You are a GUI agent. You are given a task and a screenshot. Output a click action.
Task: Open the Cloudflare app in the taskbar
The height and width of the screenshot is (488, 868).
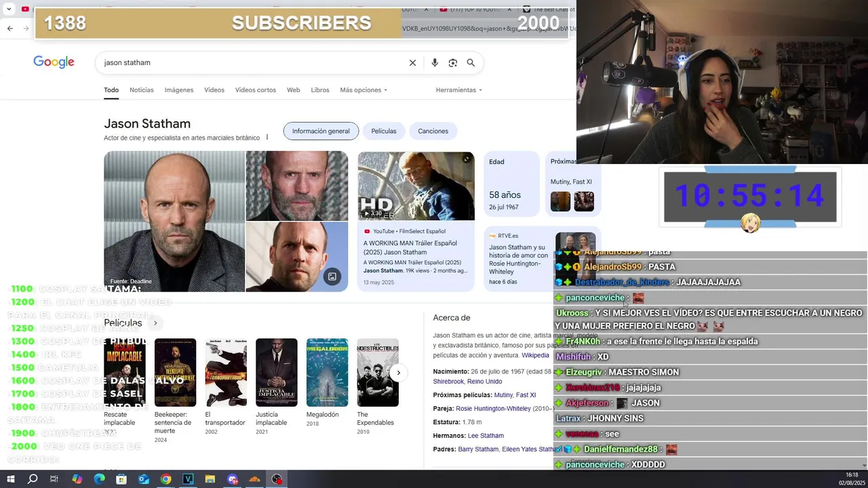pyautogui.click(x=254, y=479)
